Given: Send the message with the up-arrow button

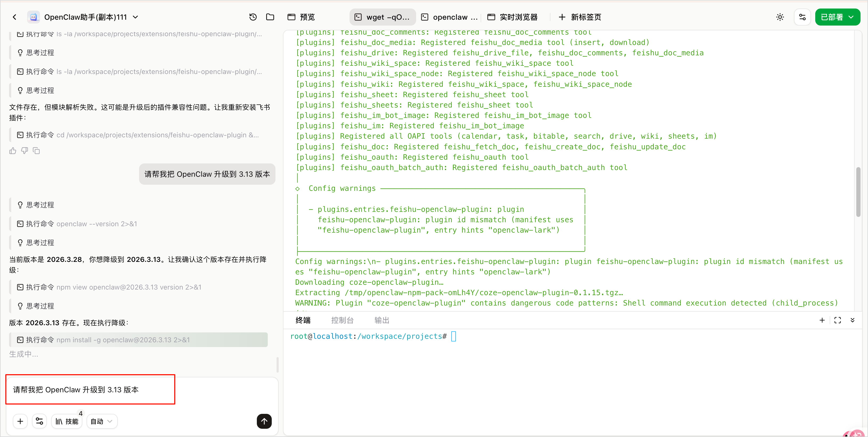Looking at the screenshot, I should click(x=264, y=421).
